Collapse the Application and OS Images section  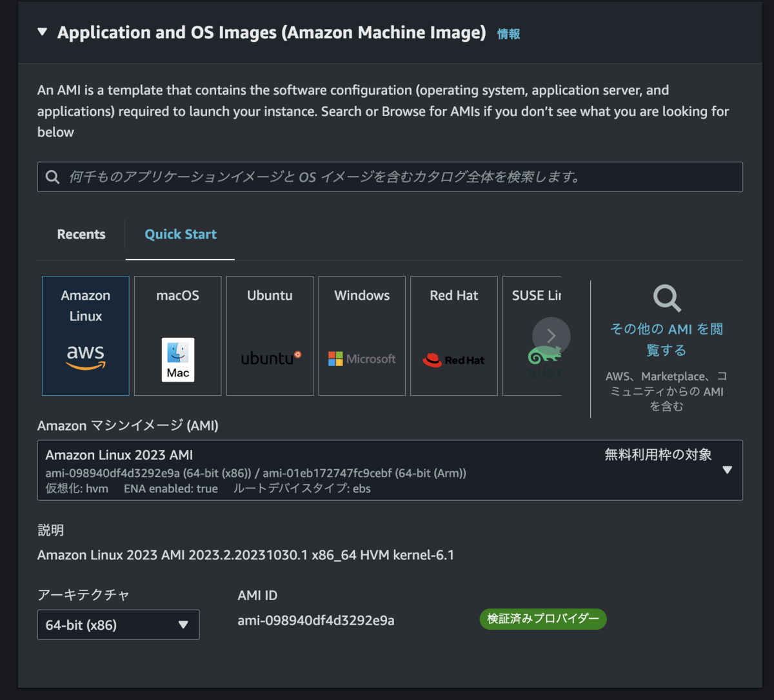tap(43, 32)
